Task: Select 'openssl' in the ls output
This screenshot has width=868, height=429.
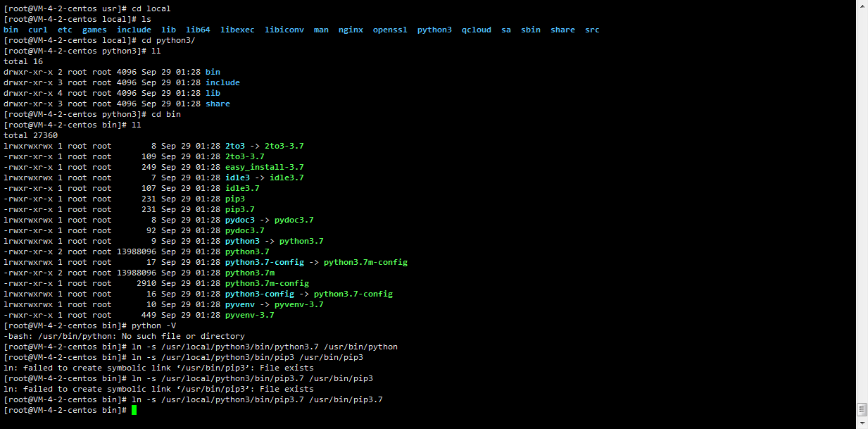Action: click(x=390, y=30)
